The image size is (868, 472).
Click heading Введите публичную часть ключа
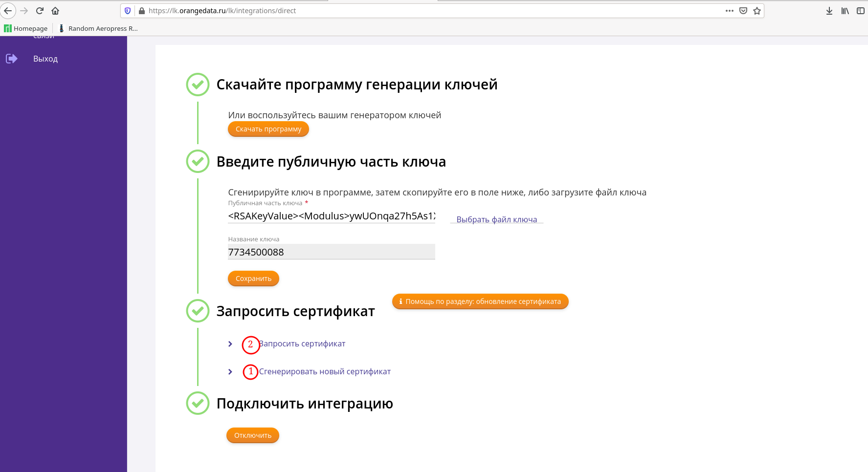tap(331, 162)
